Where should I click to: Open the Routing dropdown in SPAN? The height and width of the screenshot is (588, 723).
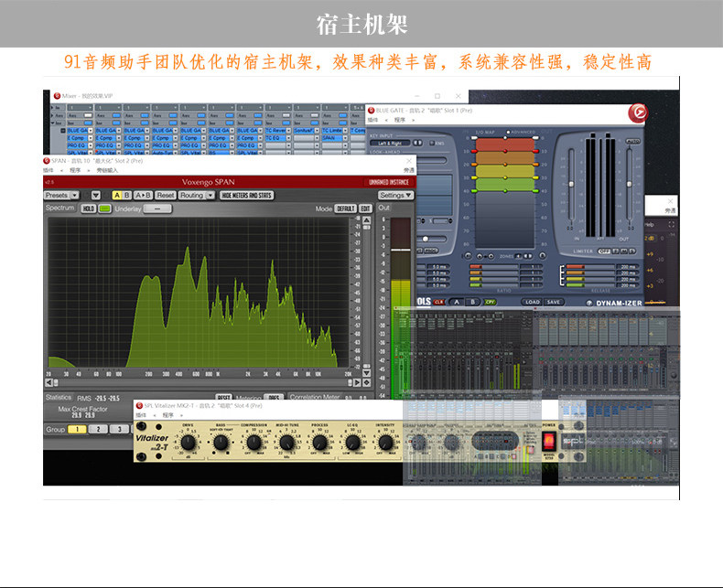point(197,196)
